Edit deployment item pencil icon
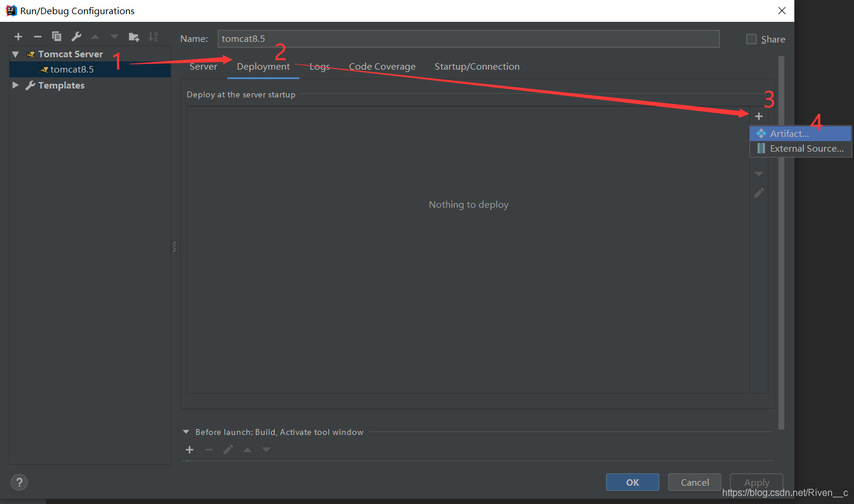This screenshot has height=504, width=854. click(x=759, y=193)
